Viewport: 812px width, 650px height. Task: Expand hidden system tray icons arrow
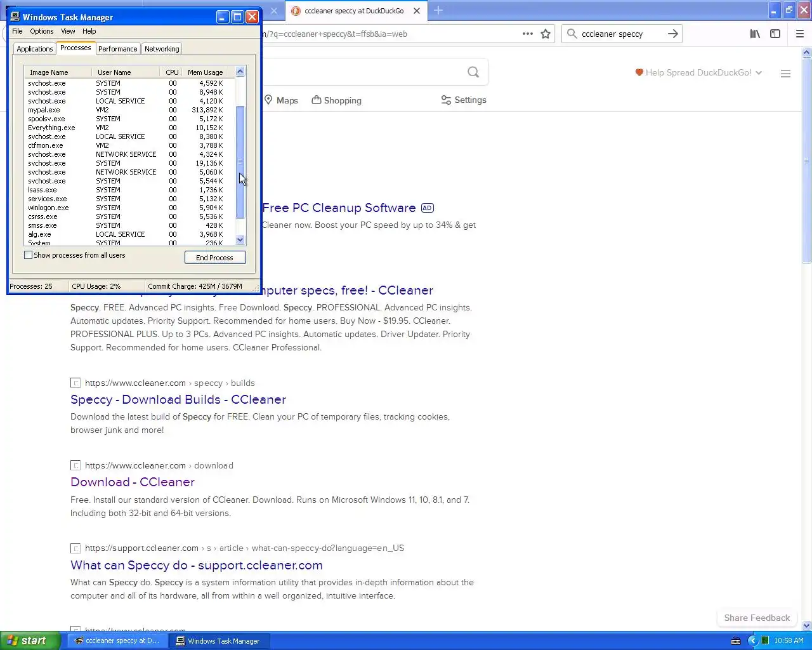click(753, 641)
